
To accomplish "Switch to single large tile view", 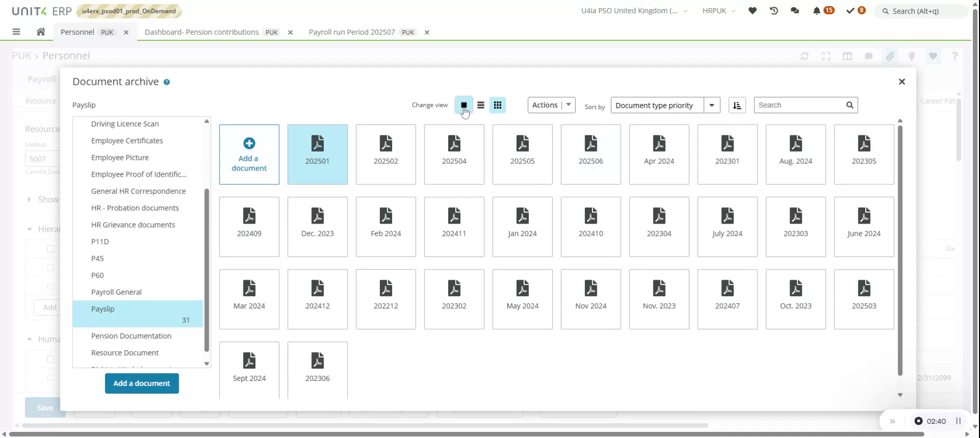I will click(463, 105).
